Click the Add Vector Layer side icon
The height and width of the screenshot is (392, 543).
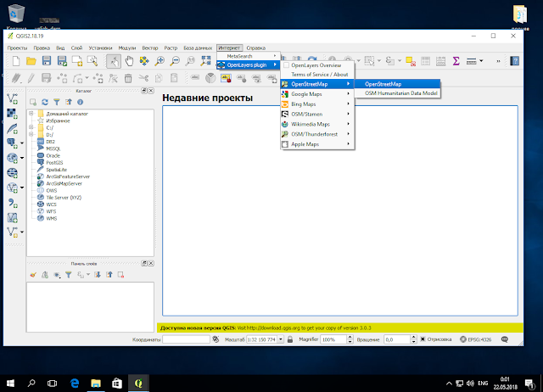13,98
